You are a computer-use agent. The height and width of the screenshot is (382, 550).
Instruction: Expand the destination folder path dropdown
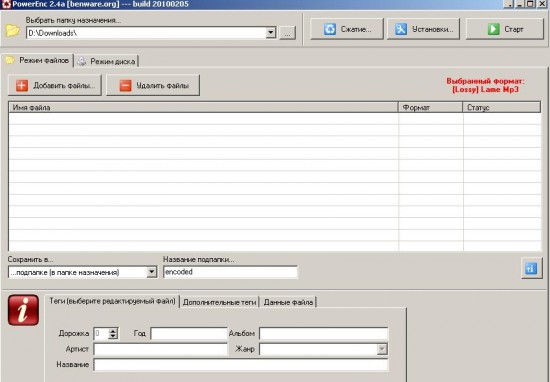click(270, 33)
